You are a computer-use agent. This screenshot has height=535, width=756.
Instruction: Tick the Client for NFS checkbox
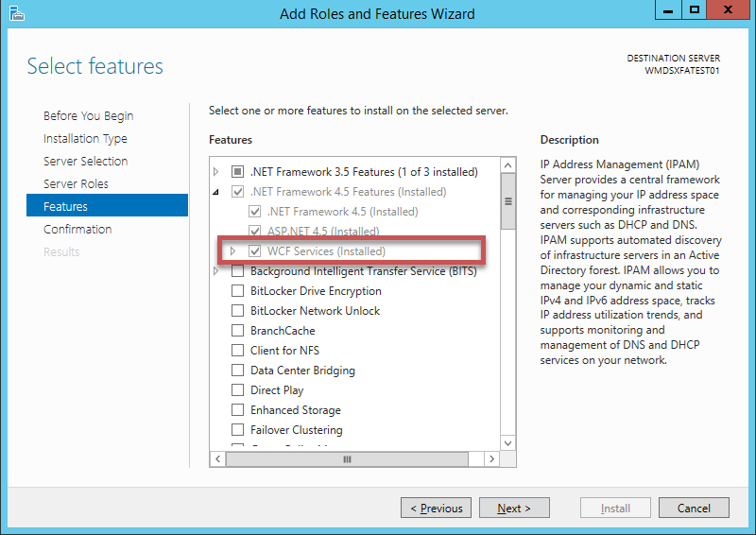tap(237, 351)
